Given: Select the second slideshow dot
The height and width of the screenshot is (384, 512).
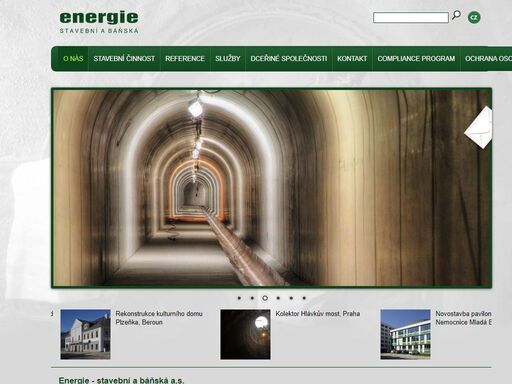Looking at the screenshot, I should click(x=252, y=298).
